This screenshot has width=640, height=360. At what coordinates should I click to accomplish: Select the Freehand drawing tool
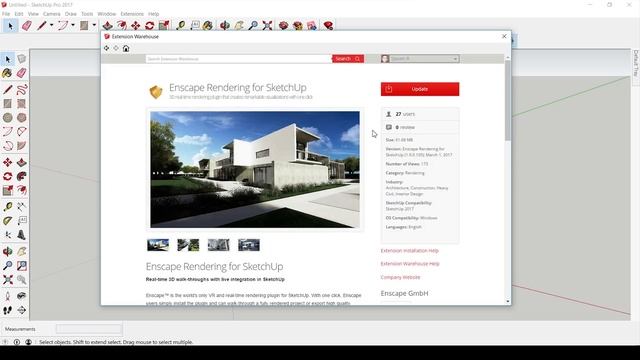click(x=22, y=89)
